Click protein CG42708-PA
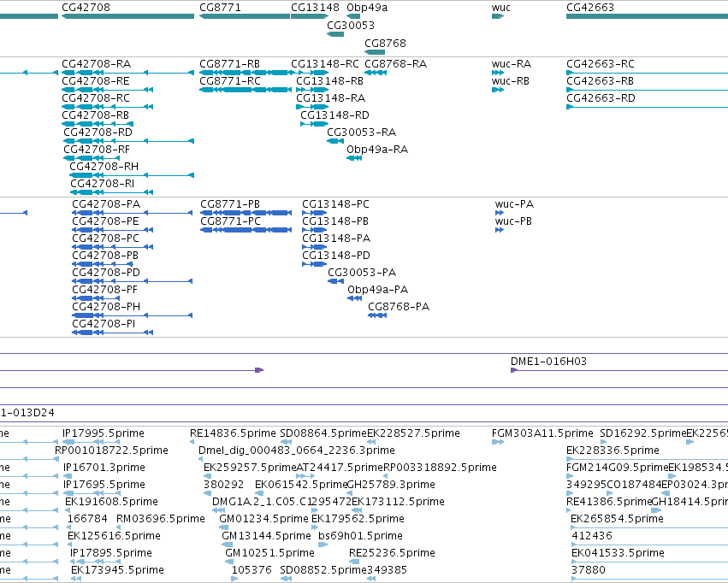Image resolution: width=728 pixels, height=583 pixels. click(106, 204)
